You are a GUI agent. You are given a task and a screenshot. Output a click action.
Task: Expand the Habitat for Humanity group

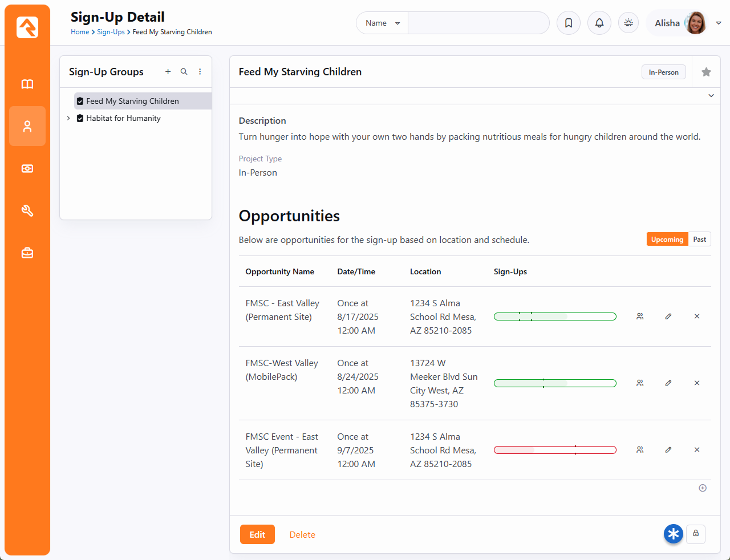68,118
